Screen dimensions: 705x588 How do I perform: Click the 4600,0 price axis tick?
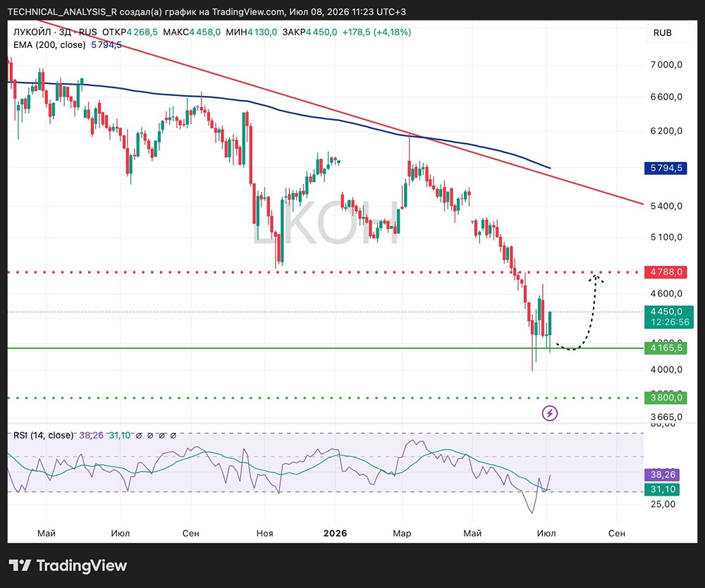(666, 293)
